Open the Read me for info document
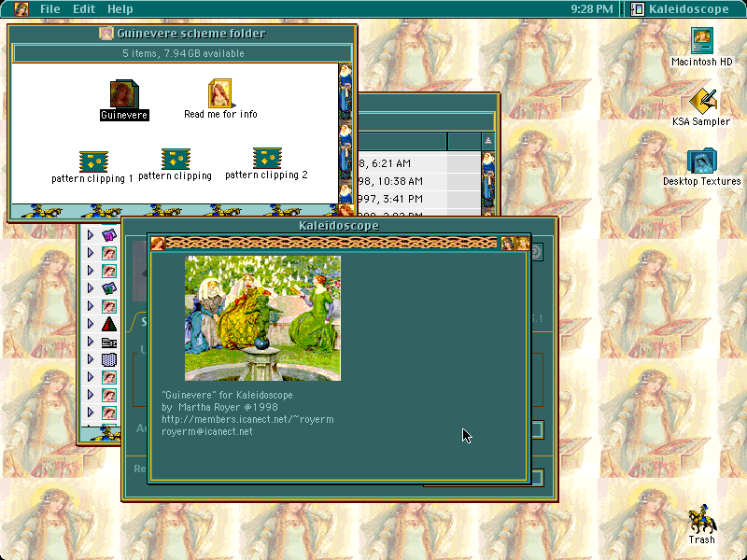747x560 pixels. click(x=220, y=93)
